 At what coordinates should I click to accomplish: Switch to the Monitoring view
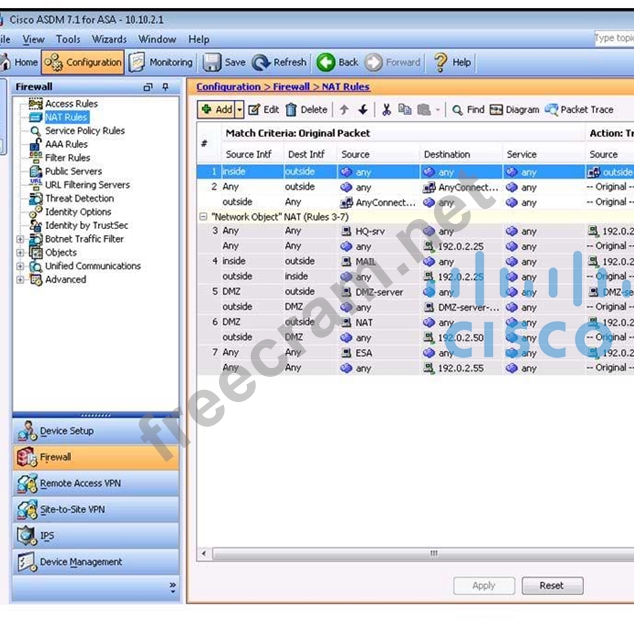[x=161, y=62]
